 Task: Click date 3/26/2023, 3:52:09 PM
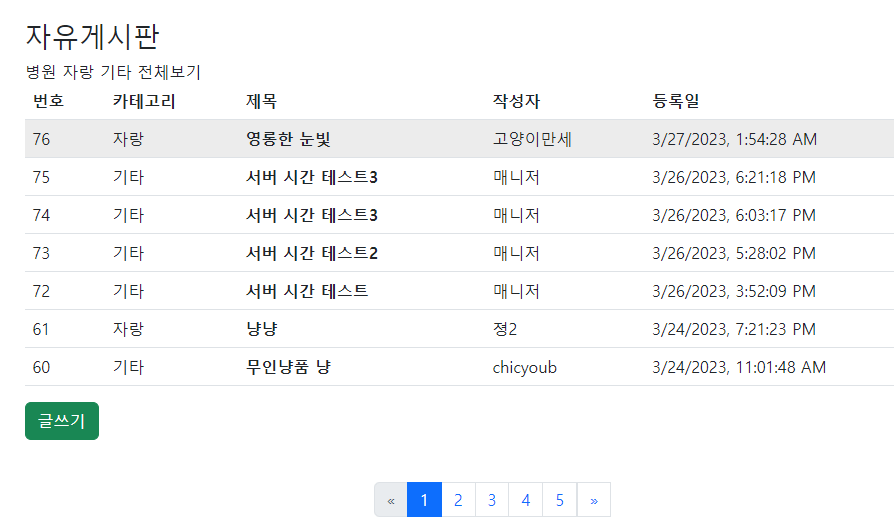coord(734,291)
